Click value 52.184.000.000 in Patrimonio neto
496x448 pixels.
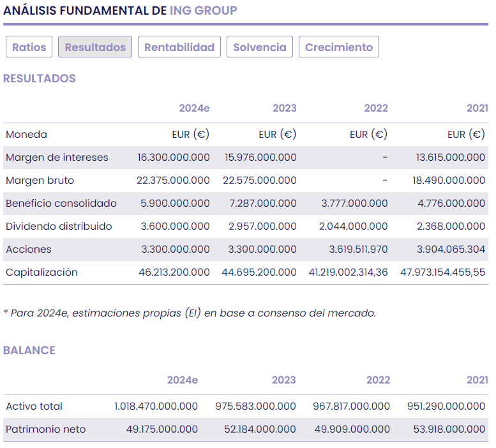(260, 429)
